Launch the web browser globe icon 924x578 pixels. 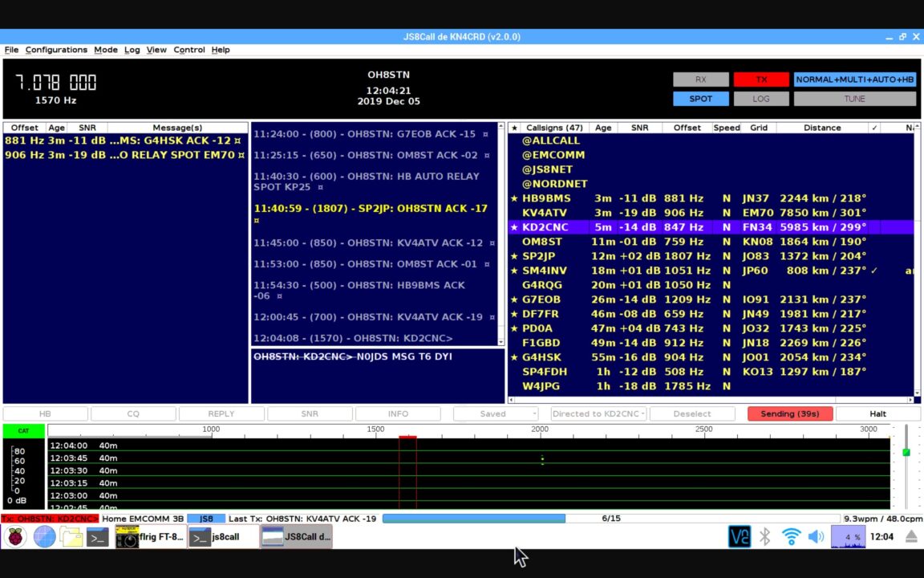point(44,537)
